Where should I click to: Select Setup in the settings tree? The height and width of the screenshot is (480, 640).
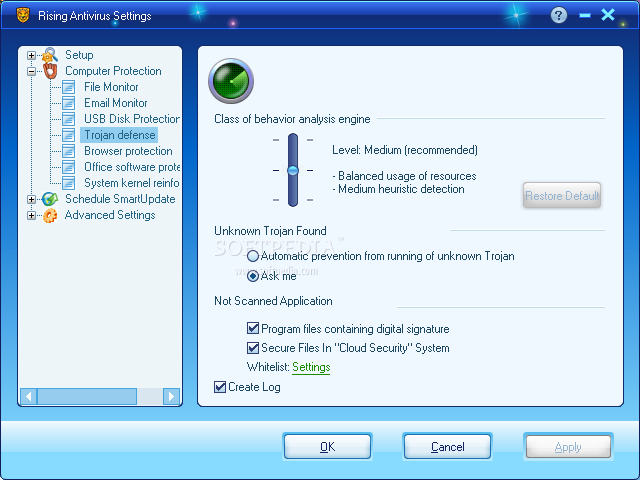pyautogui.click(x=79, y=55)
